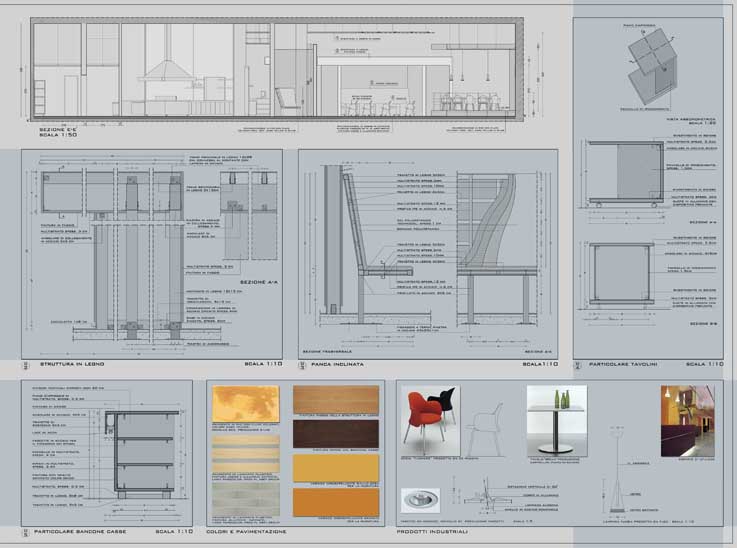Select the 'PARTICOLARE BANCONE CASSE' title

[x=80, y=532]
